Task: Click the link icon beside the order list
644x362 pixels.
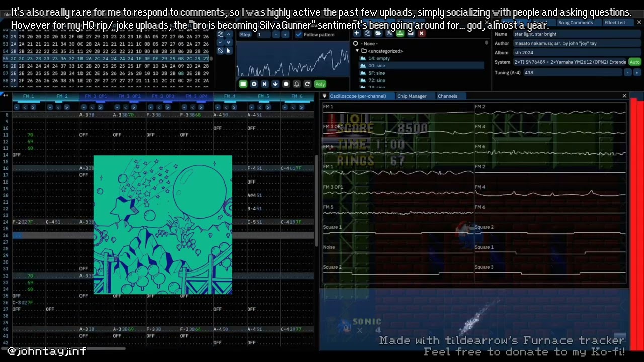Action: [220, 51]
